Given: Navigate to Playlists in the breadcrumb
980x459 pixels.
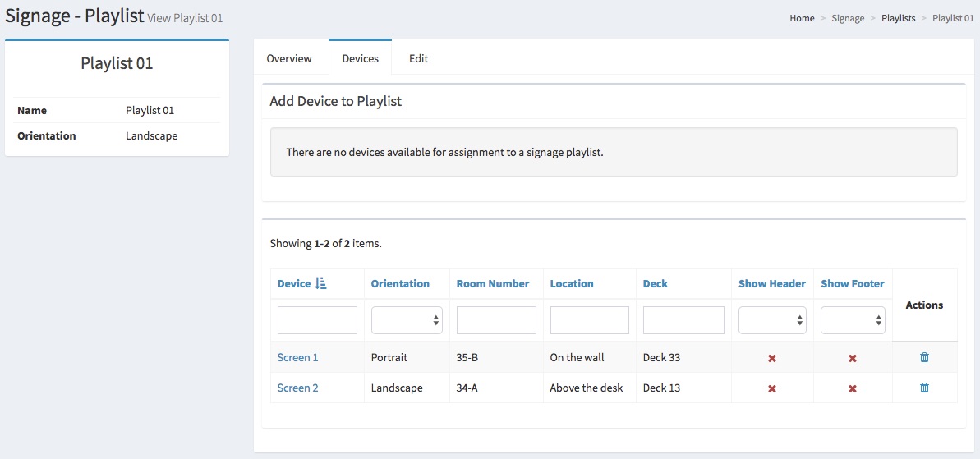Looking at the screenshot, I should pos(898,18).
